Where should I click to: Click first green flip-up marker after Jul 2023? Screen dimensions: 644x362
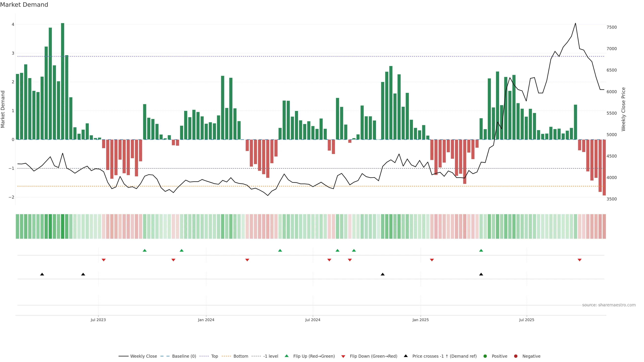click(x=145, y=250)
